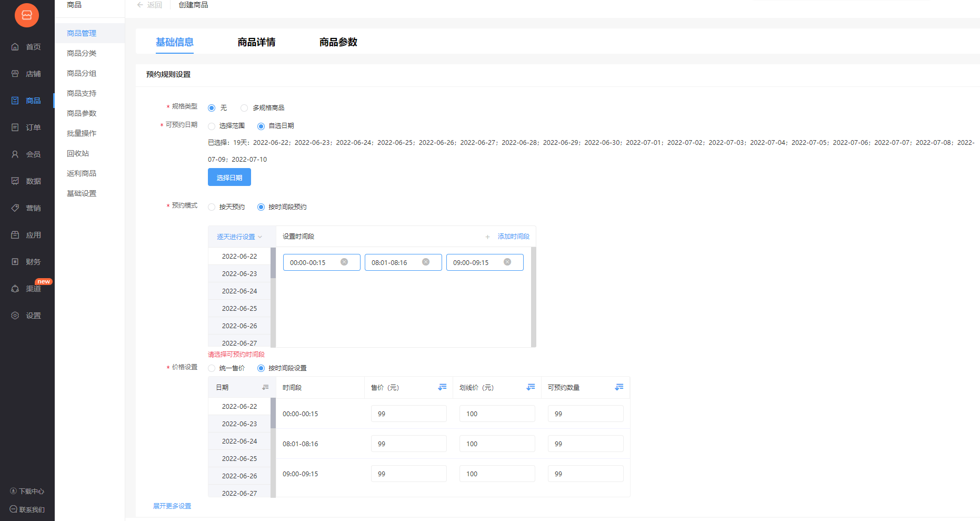Viewport: 980px width, 521px height.
Task: Click the time-slot date list scrollbar
Action: tap(273, 263)
